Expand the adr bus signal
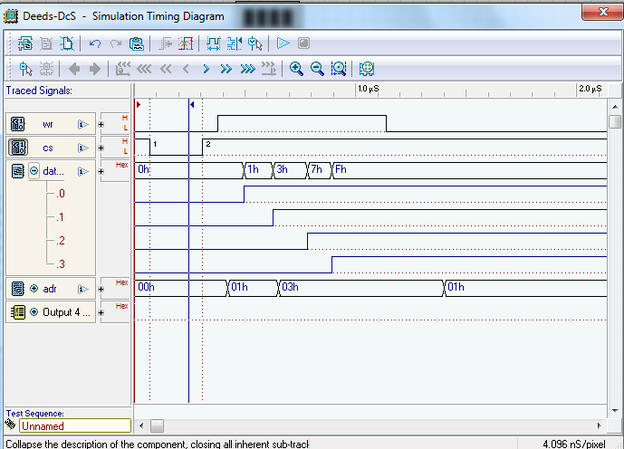624x449 pixels. coord(33,289)
